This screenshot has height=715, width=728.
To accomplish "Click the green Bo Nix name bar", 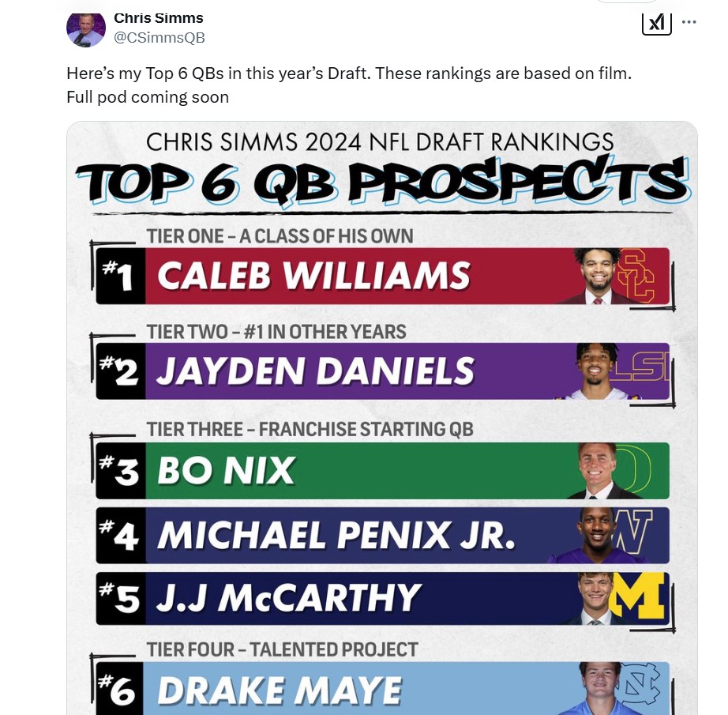I will tap(407, 471).
